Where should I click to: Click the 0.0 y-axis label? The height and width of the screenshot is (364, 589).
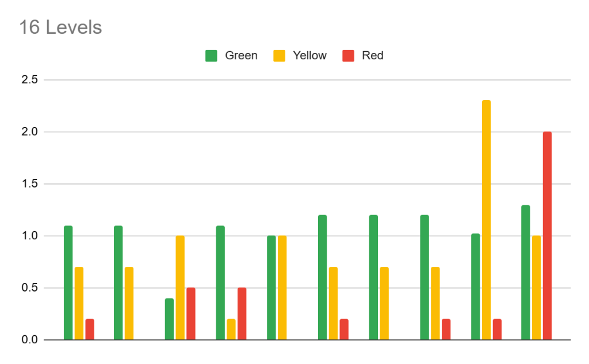(x=29, y=340)
